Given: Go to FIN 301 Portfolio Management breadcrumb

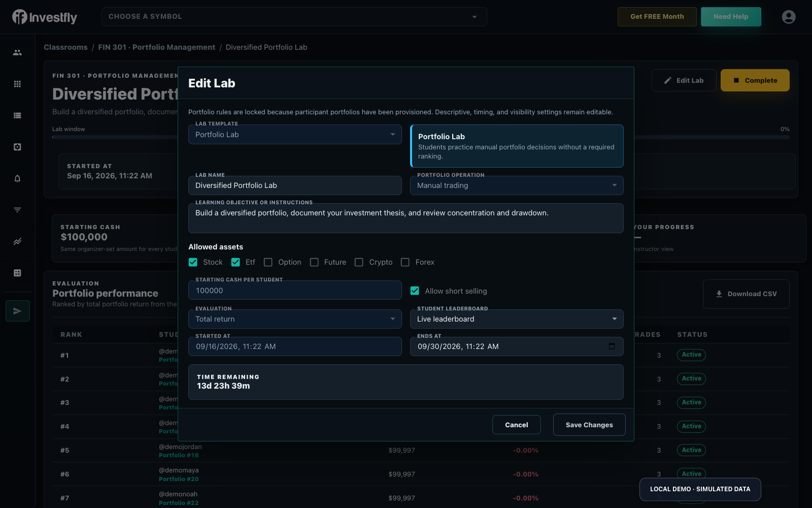Looking at the screenshot, I should [x=156, y=47].
